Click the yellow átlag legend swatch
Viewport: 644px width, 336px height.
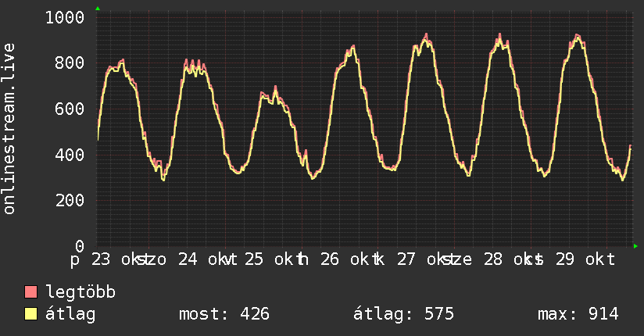(30, 314)
